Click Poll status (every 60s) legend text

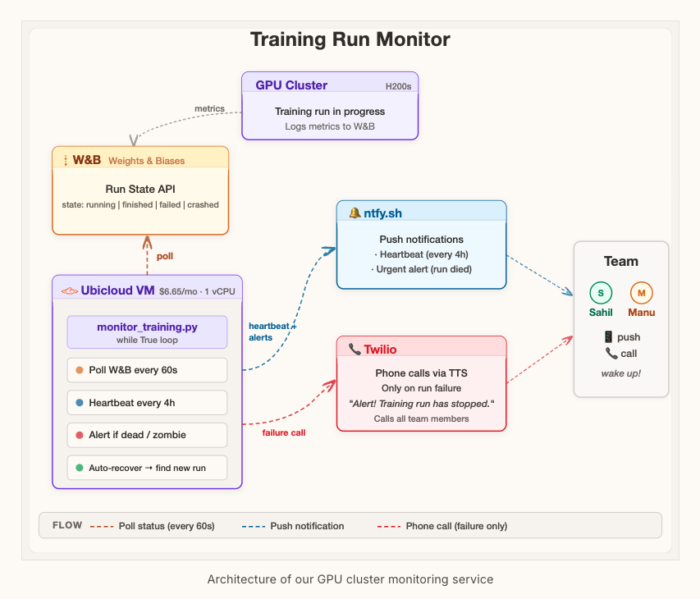167,526
